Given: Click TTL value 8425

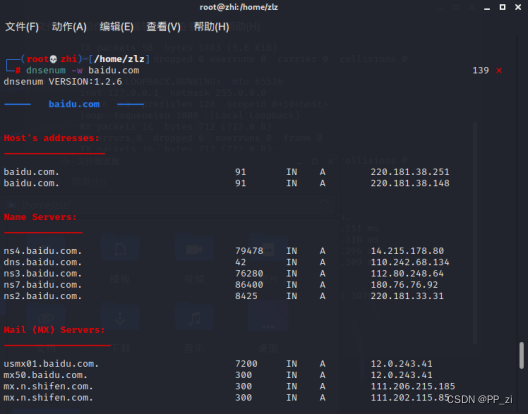Looking at the screenshot, I should click(x=246, y=296).
